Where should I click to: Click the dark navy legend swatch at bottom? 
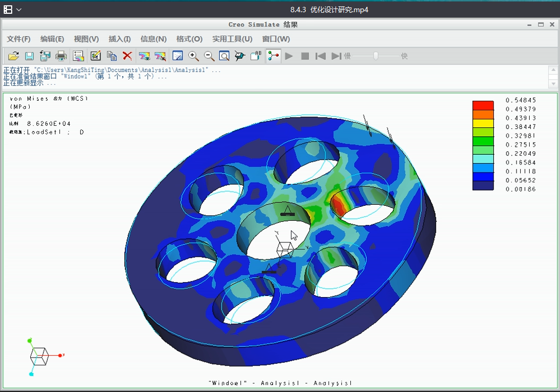click(x=483, y=186)
